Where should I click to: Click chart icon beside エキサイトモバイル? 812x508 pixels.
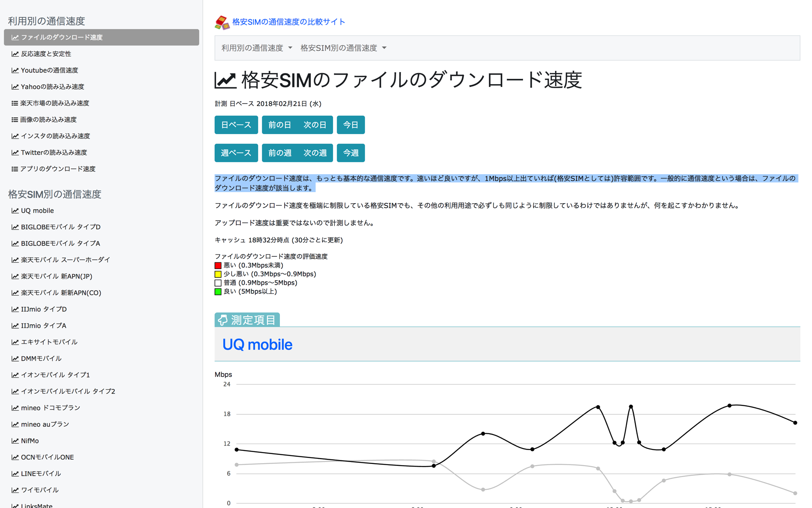(15, 342)
